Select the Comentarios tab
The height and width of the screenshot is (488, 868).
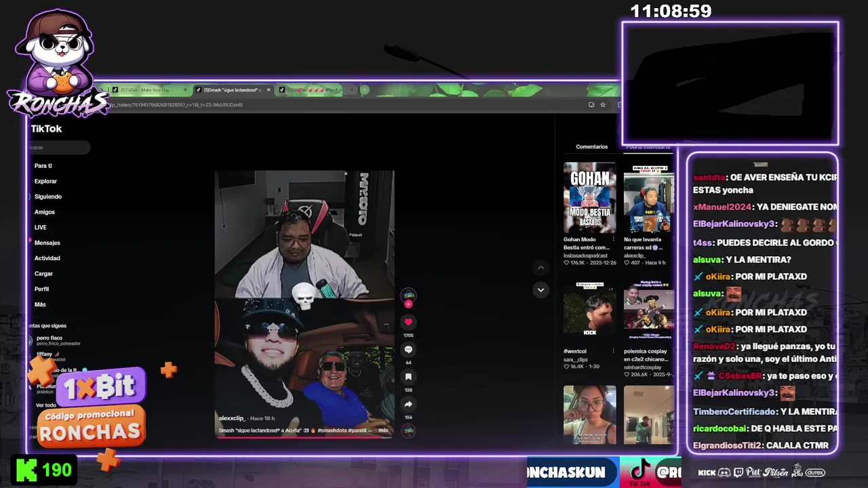pyautogui.click(x=592, y=146)
